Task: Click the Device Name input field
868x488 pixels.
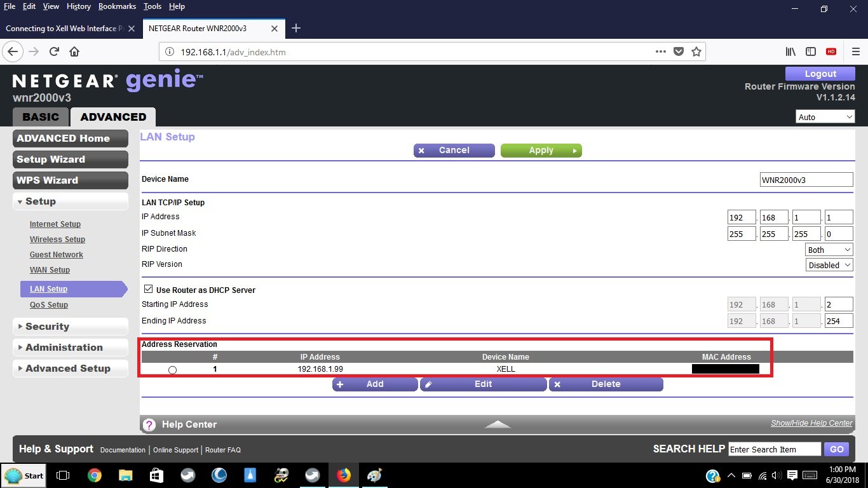Action: pyautogui.click(x=806, y=180)
